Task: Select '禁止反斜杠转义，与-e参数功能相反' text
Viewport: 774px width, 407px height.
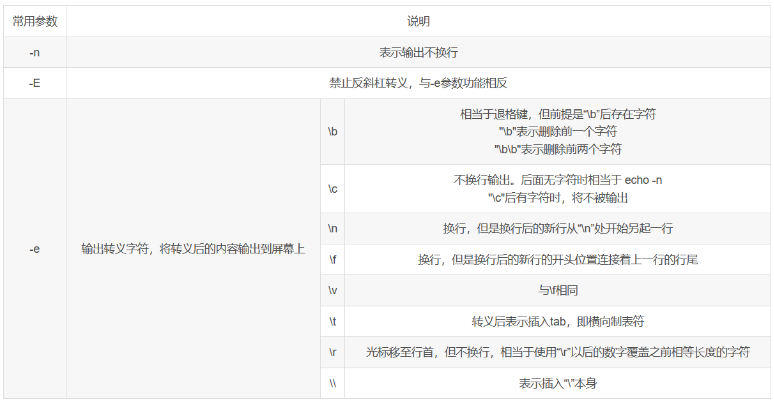Action: pos(418,83)
